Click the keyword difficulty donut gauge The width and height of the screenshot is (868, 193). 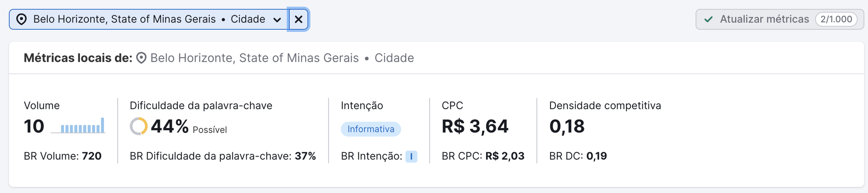(x=139, y=126)
